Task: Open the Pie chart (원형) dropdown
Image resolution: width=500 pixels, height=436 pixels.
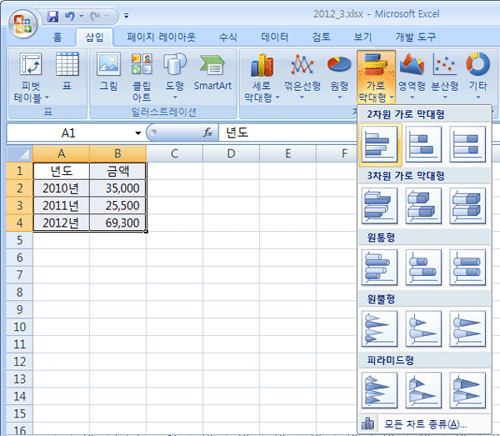Action: tap(339, 77)
